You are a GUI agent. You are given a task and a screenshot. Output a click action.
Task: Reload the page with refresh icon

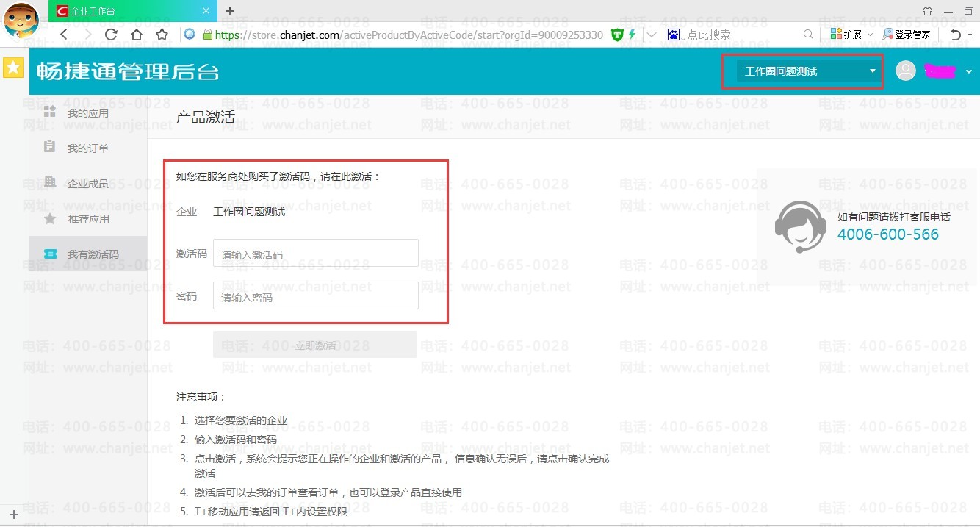pyautogui.click(x=111, y=35)
